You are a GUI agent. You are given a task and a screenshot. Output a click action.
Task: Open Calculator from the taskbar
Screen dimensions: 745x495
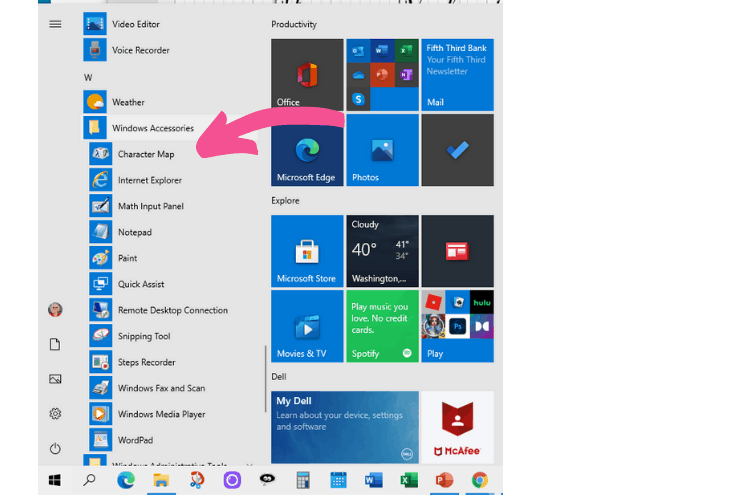(303, 480)
